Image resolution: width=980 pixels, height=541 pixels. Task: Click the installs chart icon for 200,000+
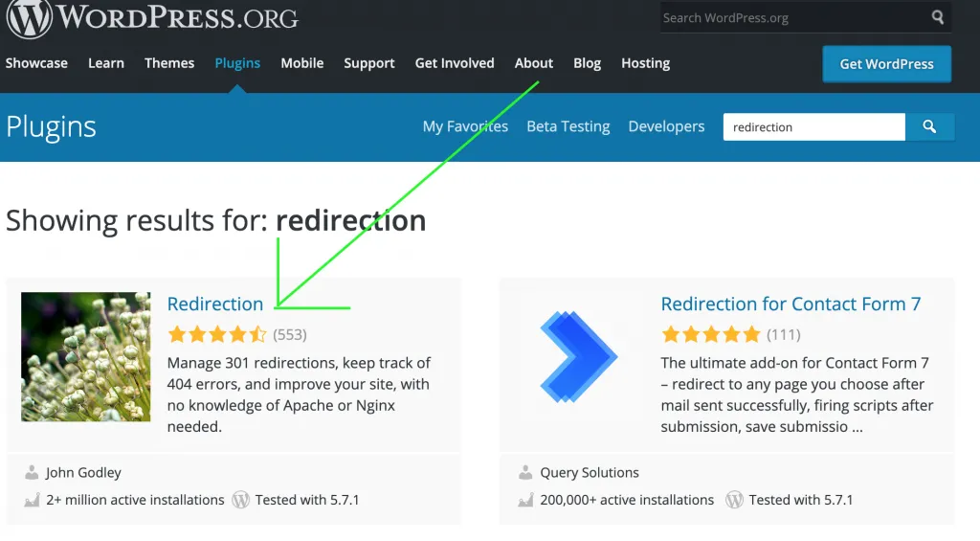(x=525, y=500)
